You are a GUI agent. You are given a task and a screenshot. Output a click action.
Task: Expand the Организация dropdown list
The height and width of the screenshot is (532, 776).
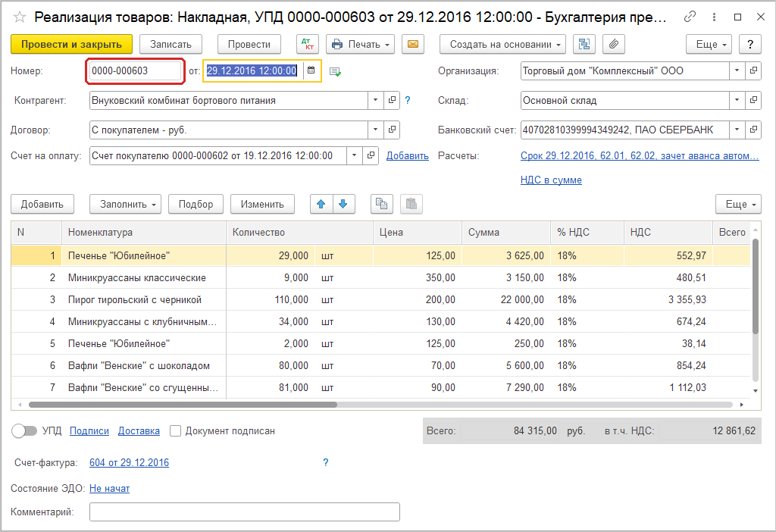click(x=737, y=70)
